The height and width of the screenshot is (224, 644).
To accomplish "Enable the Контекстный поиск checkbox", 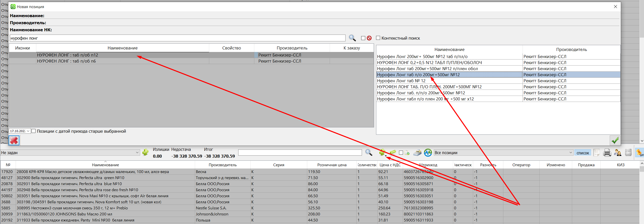I will (x=378, y=38).
